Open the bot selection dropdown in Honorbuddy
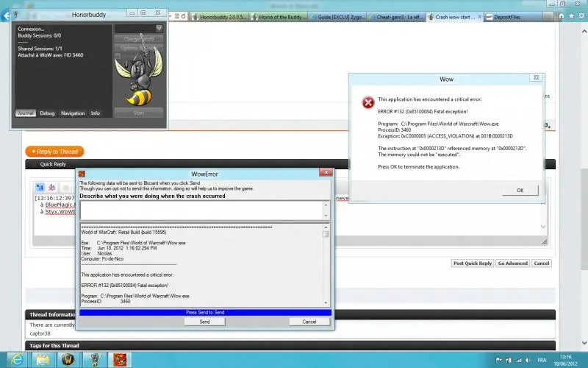 159,28
